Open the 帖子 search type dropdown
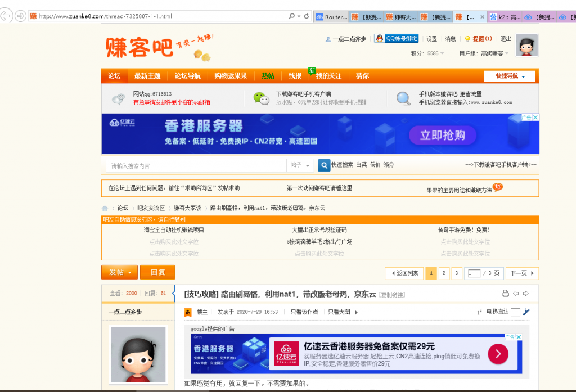The width and height of the screenshot is (576, 392). click(x=300, y=165)
